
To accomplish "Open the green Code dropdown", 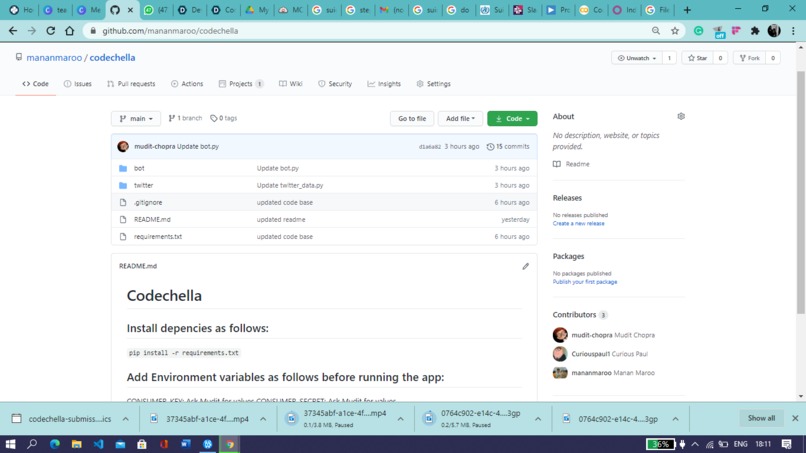I will point(512,118).
